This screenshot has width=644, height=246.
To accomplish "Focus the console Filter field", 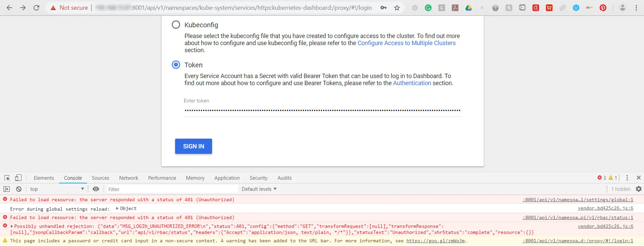I will click(x=172, y=189).
